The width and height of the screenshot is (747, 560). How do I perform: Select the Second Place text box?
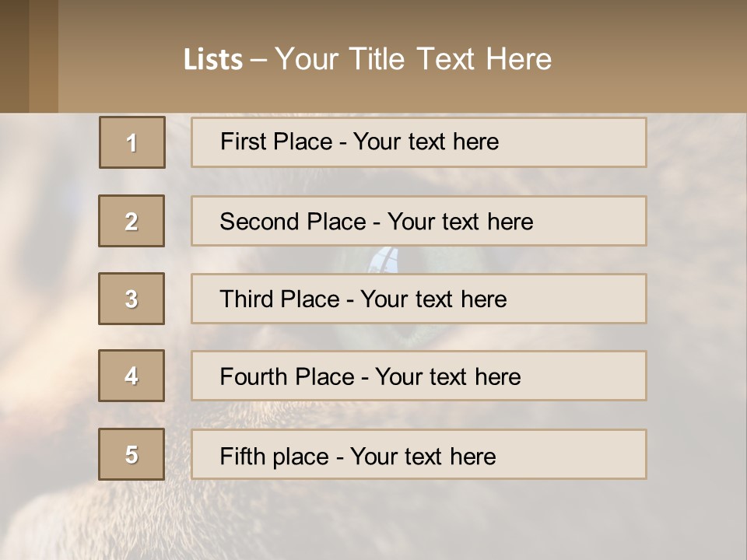click(x=419, y=221)
